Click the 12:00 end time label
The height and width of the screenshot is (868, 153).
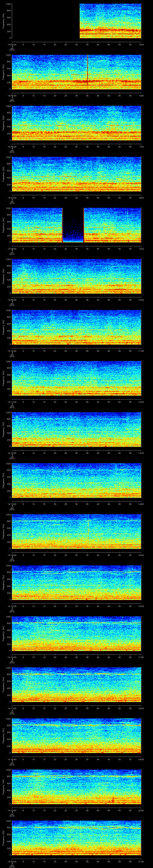click(141, 402)
